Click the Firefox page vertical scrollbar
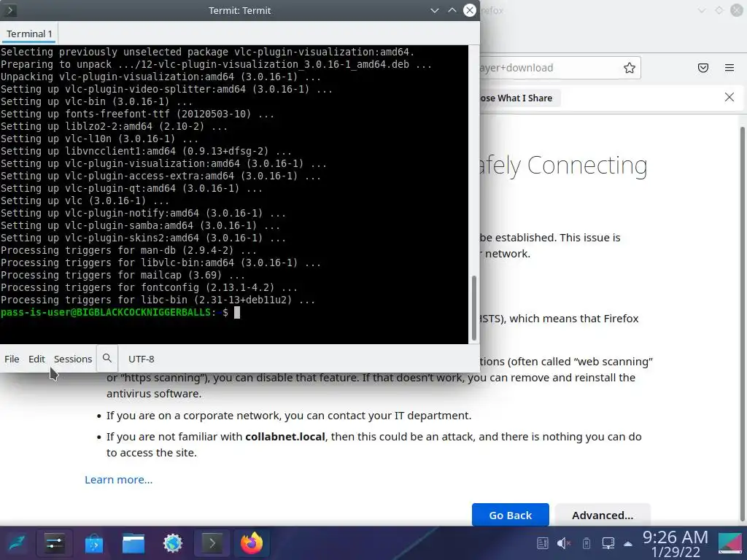The width and height of the screenshot is (747, 560). (743, 324)
